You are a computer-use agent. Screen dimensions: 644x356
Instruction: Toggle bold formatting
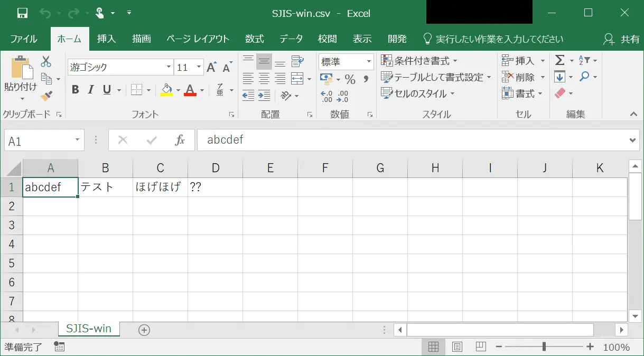click(75, 90)
